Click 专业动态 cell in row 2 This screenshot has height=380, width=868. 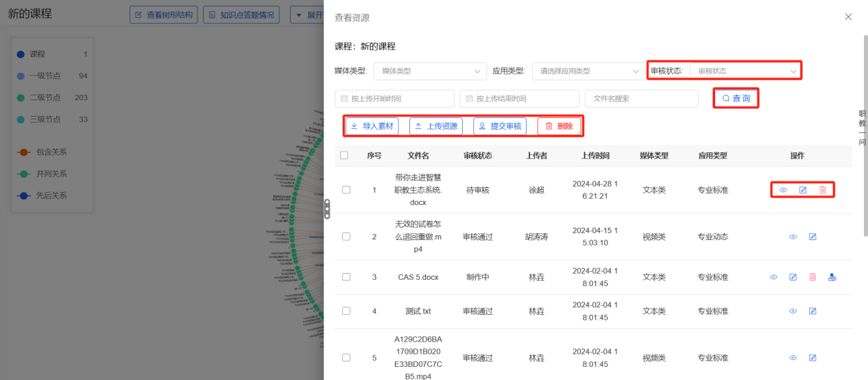point(713,237)
